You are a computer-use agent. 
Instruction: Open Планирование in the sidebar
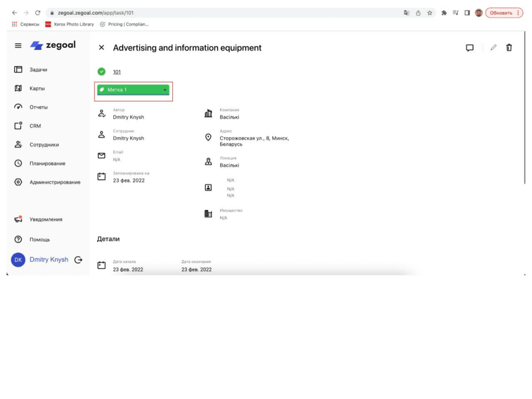pyautogui.click(x=47, y=163)
